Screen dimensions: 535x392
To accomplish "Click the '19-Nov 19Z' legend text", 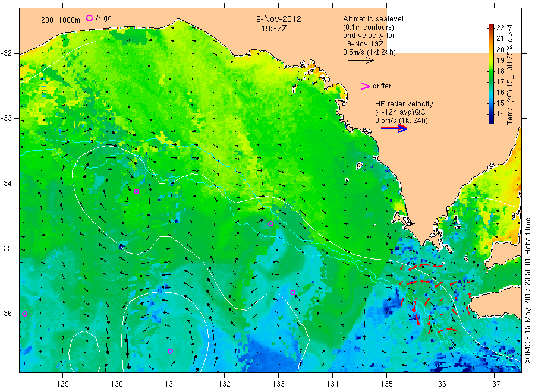I will [363, 44].
